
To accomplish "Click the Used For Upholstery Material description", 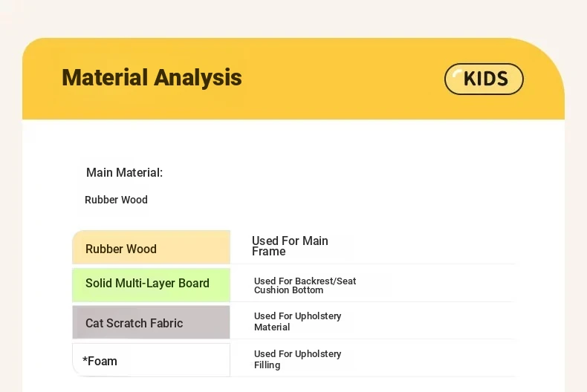I will point(297,321).
